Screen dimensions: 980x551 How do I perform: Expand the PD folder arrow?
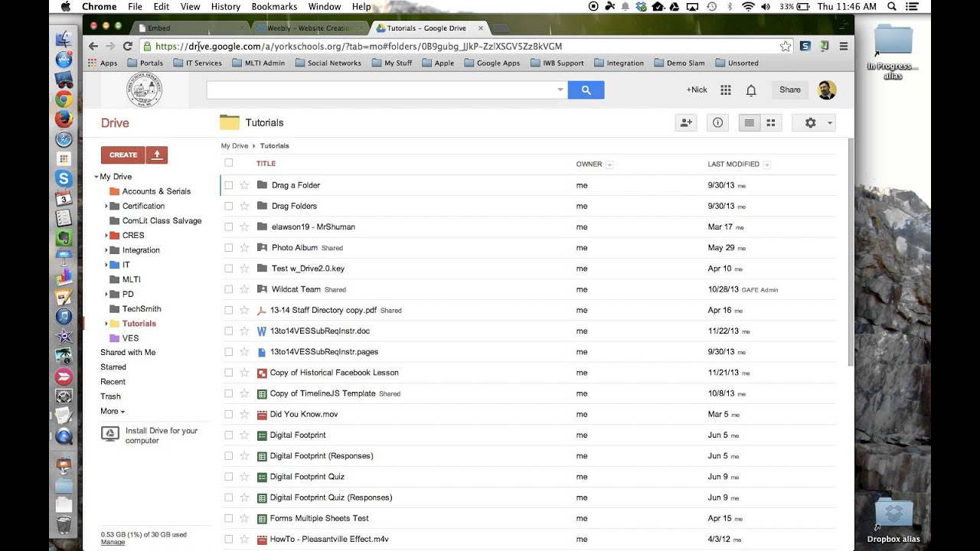pyautogui.click(x=106, y=295)
